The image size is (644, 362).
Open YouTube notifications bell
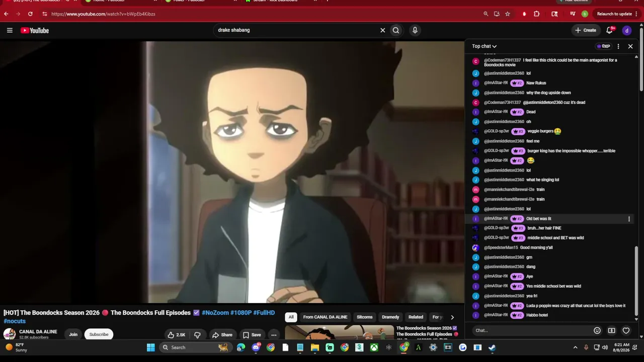(610, 30)
